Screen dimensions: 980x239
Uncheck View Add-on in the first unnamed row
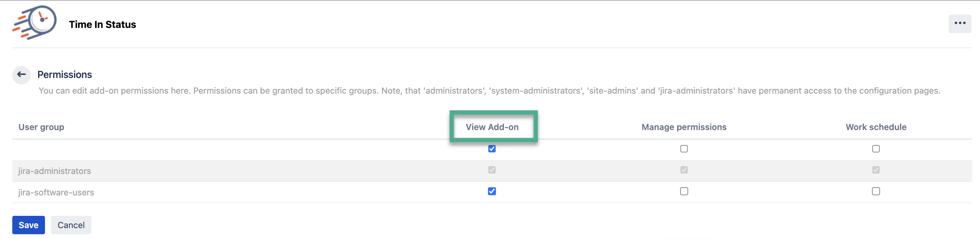pos(492,148)
